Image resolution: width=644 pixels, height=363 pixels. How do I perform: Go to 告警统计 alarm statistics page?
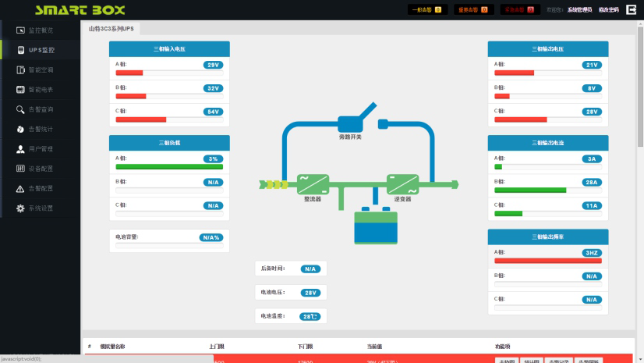41,129
